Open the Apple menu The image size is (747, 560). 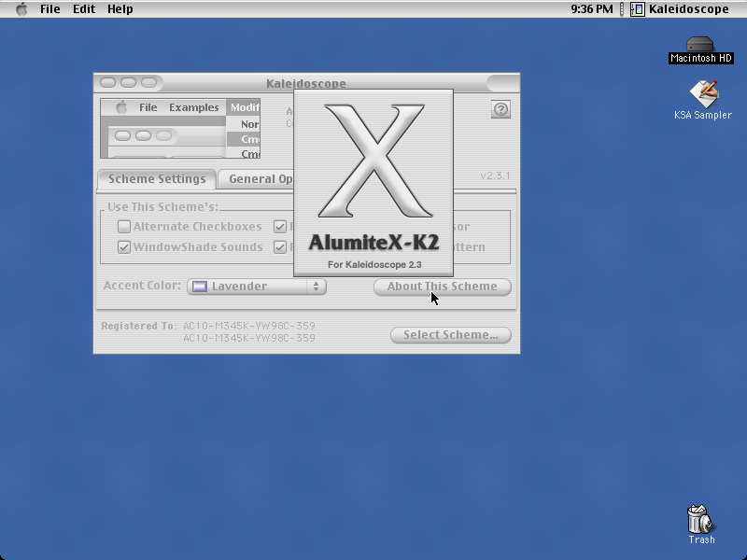21,9
